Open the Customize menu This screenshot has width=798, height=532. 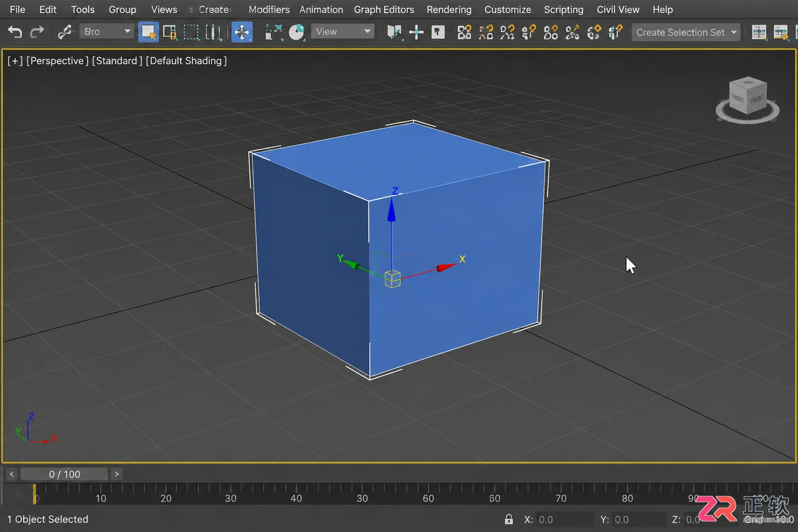[508, 9]
